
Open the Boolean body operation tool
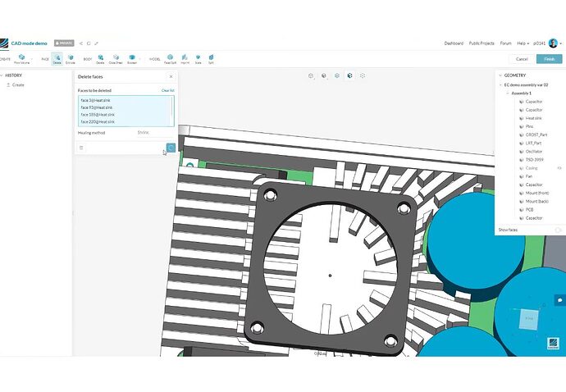132,59
